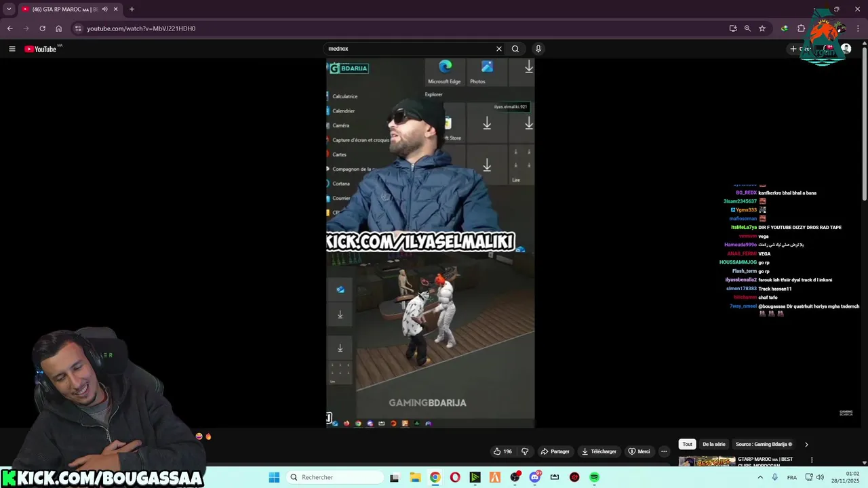Open the tab search dropdown
868x488 pixels.
pos(8,9)
